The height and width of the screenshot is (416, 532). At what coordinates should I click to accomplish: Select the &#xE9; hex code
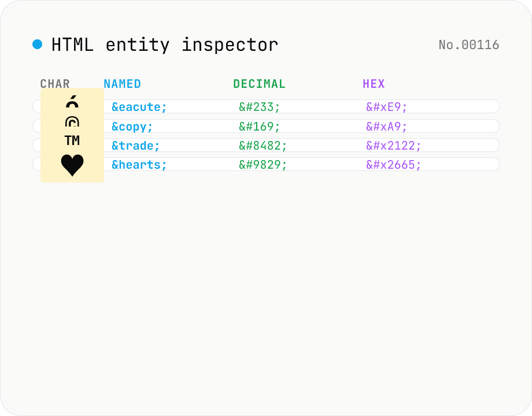[386, 107]
